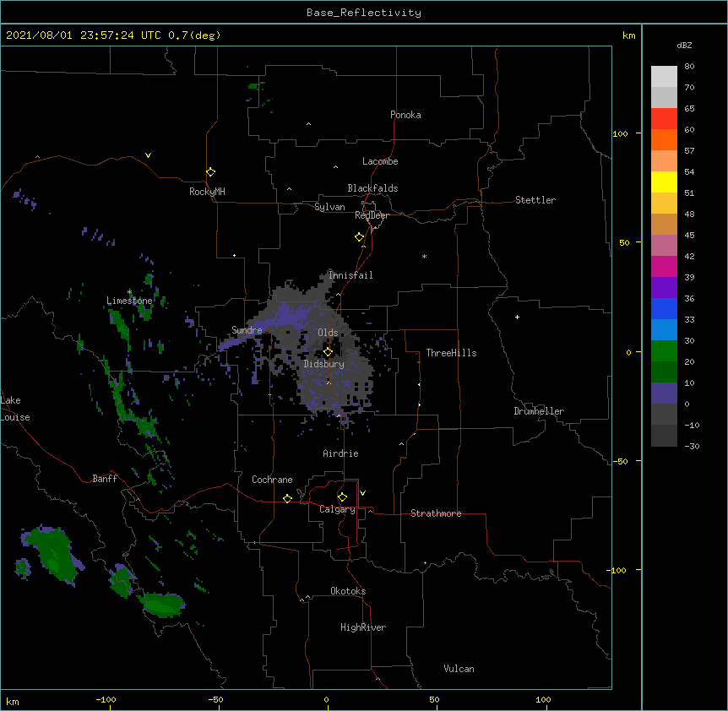The width and height of the screenshot is (728, 711).
Task: Select the Sundre label
Action: pos(247,330)
